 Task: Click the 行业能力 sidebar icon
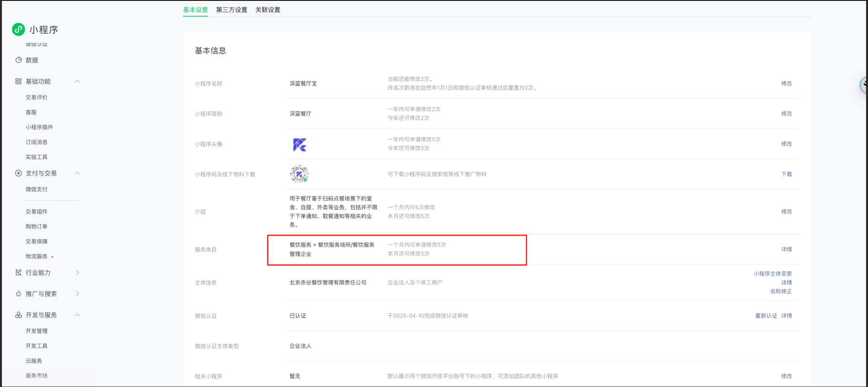pyautogui.click(x=19, y=272)
